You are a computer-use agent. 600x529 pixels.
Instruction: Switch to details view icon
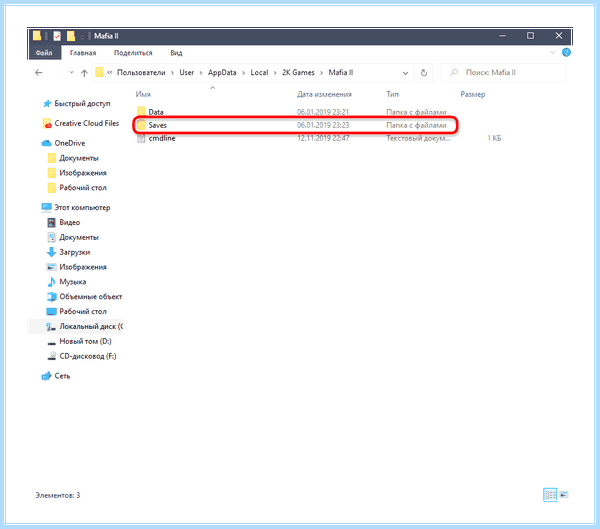(550, 495)
